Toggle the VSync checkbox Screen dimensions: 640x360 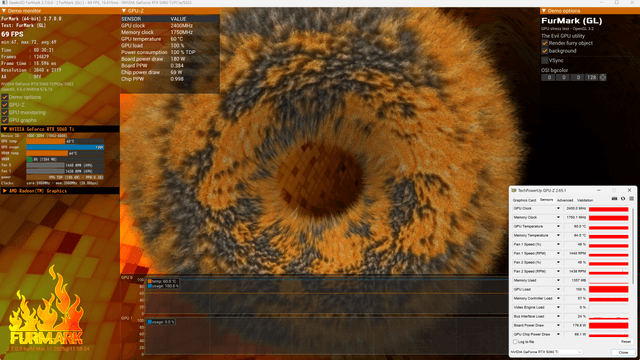[x=544, y=60]
